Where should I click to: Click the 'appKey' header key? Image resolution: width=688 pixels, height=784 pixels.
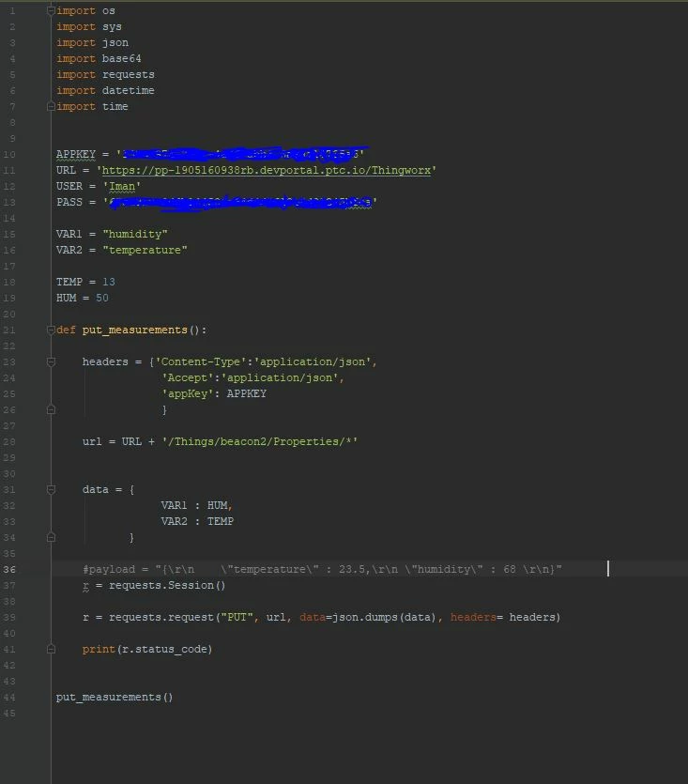pyautogui.click(x=188, y=393)
